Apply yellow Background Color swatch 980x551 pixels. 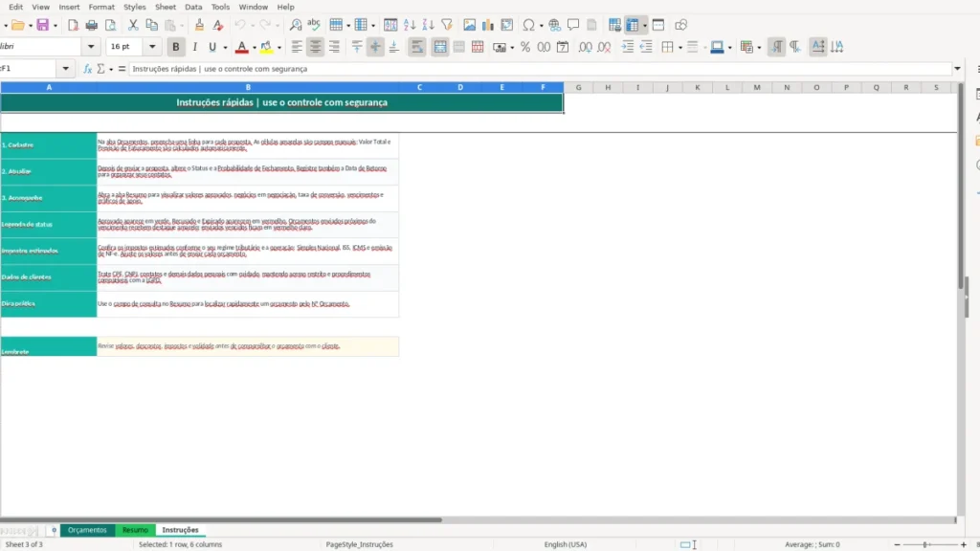click(x=267, y=47)
